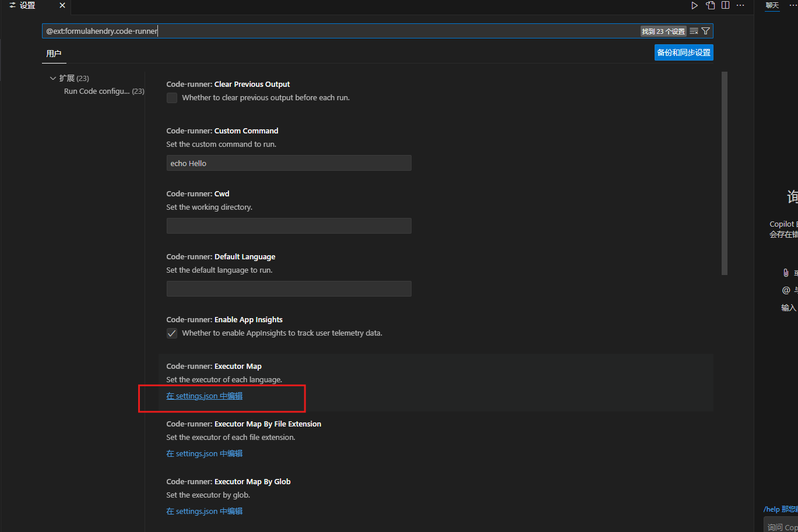The width and height of the screenshot is (798, 532).
Task: Focus the settings search box
Action: pos(341,31)
